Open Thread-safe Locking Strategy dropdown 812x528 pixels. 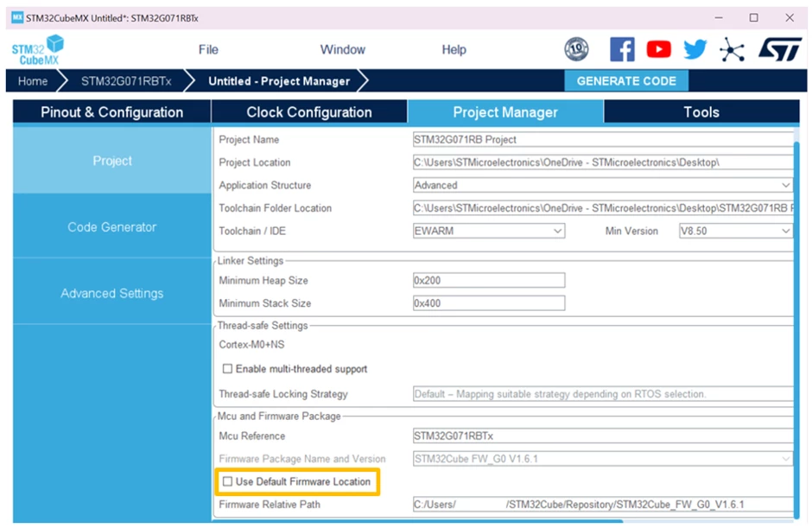tap(603, 394)
